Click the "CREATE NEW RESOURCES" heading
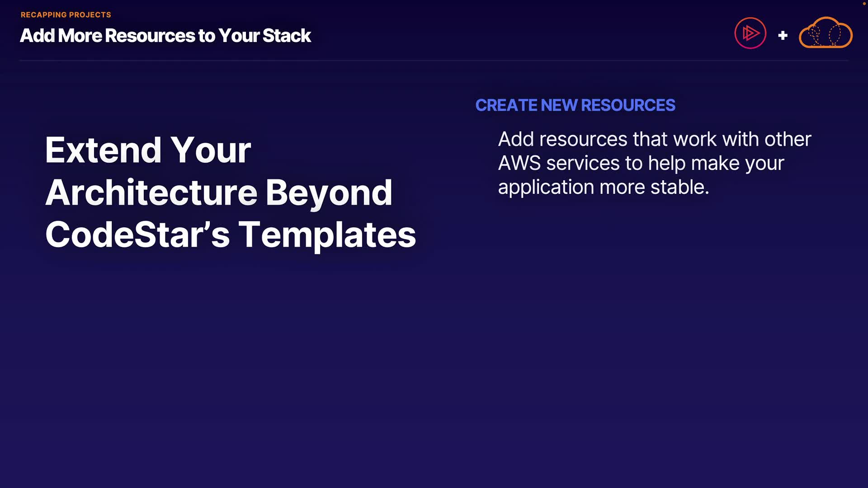The height and width of the screenshot is (488, 868). click(575, 105)
